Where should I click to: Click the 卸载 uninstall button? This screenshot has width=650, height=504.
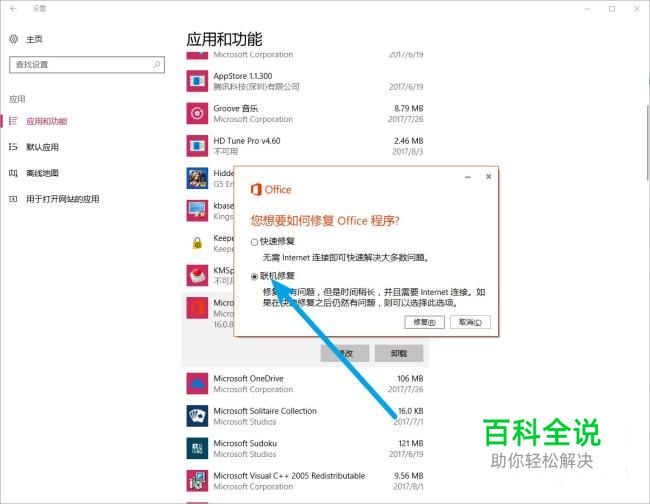399,353
